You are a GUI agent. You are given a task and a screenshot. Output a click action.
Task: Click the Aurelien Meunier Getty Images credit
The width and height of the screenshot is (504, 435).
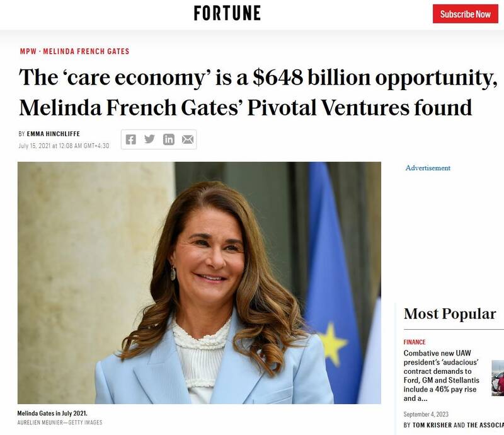pos(60,422)
